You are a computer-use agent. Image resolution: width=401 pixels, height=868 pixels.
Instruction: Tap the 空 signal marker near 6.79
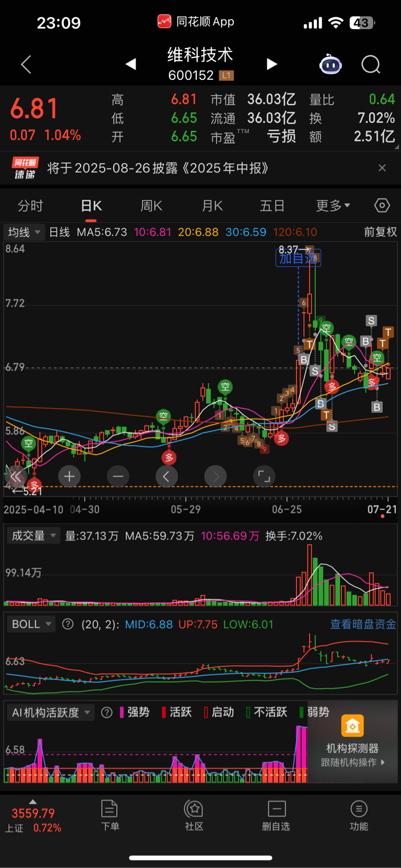(377, 358)
